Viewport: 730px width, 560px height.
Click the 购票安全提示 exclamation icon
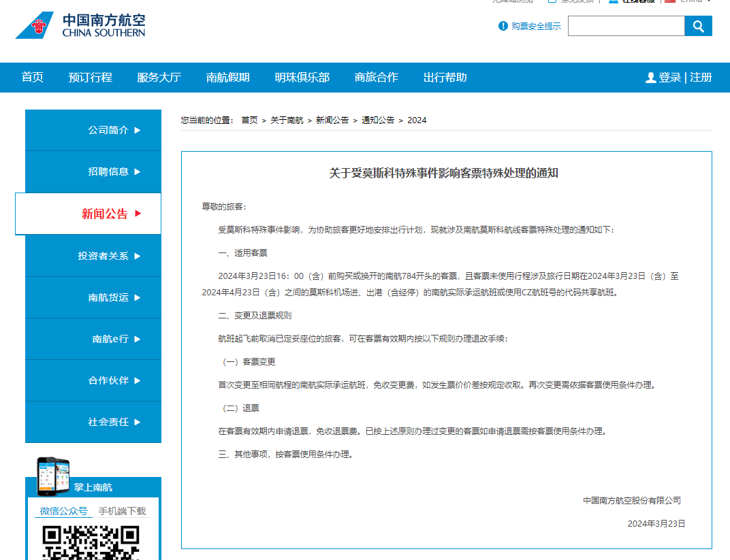click(x=503, y=27)
